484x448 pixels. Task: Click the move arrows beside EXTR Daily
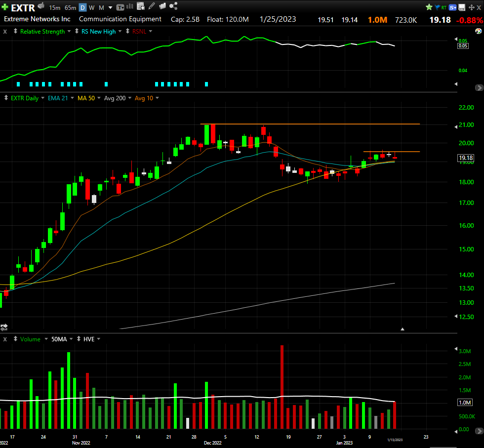point(6,98)
